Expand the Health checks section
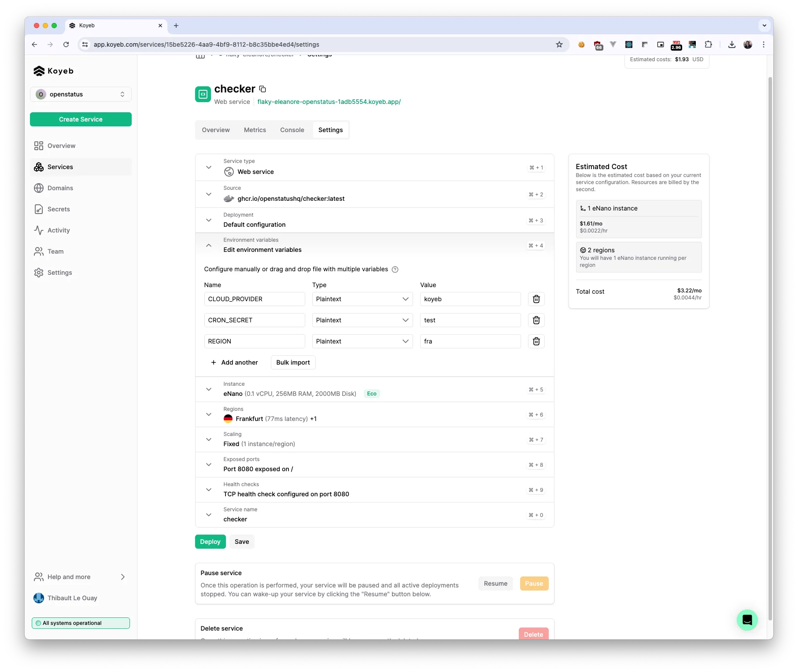The image size is (798, 672). point(209,490)
